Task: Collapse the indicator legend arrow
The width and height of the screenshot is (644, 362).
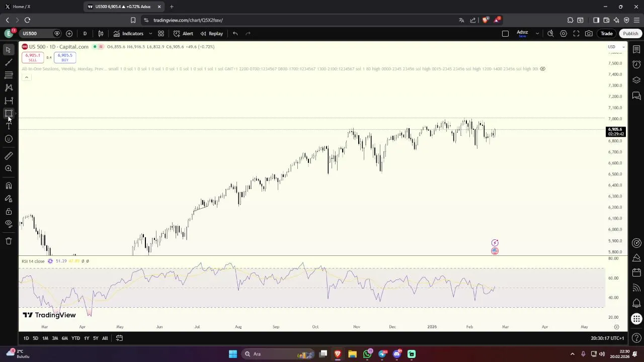Action: pyautogui.click(x=26, y=77)
